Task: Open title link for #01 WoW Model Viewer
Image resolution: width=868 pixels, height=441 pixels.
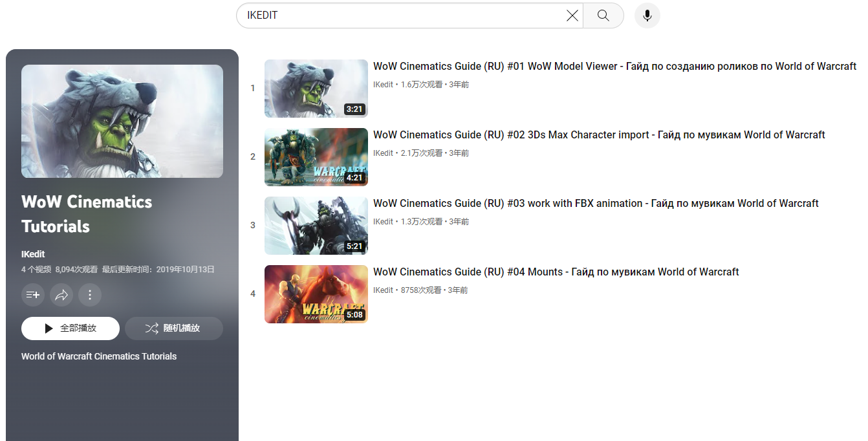Action: point(614,66)
